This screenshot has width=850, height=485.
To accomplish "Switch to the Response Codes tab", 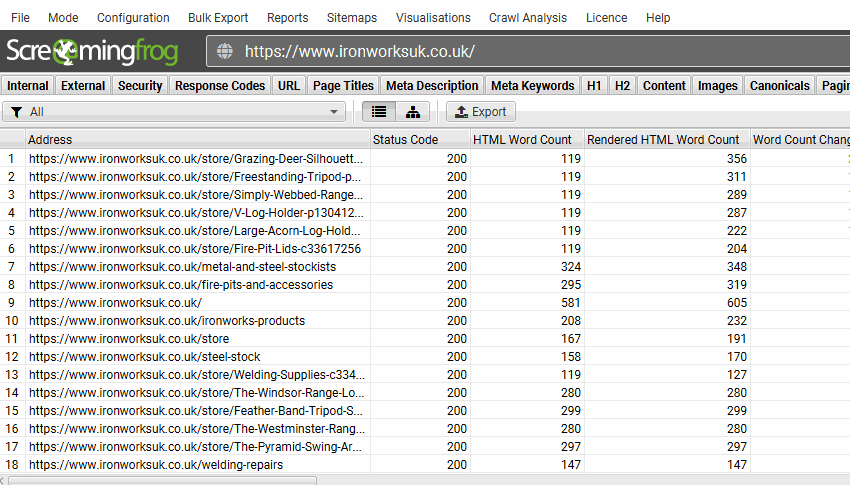I will click(220, 85).
